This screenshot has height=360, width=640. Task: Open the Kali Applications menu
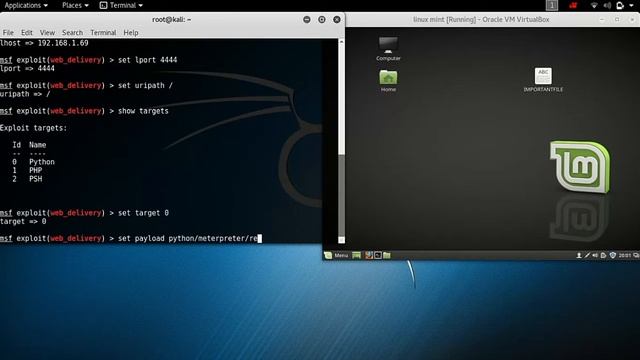(x=26, y=5)
